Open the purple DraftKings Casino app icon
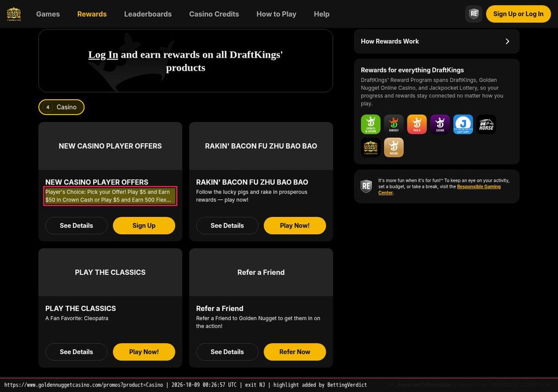The image size is (558, 392). pyautogui.click(x=440, y=124)
